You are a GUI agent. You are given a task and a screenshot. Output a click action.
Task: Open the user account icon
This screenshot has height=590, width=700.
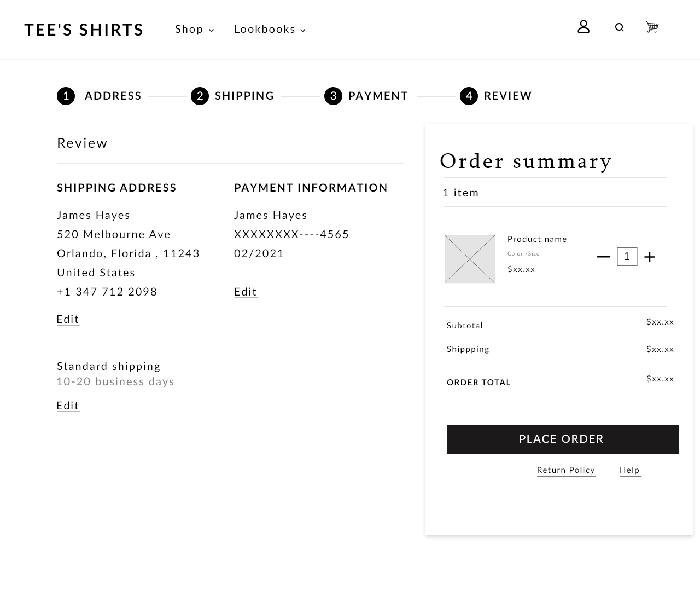pos(584,27)
